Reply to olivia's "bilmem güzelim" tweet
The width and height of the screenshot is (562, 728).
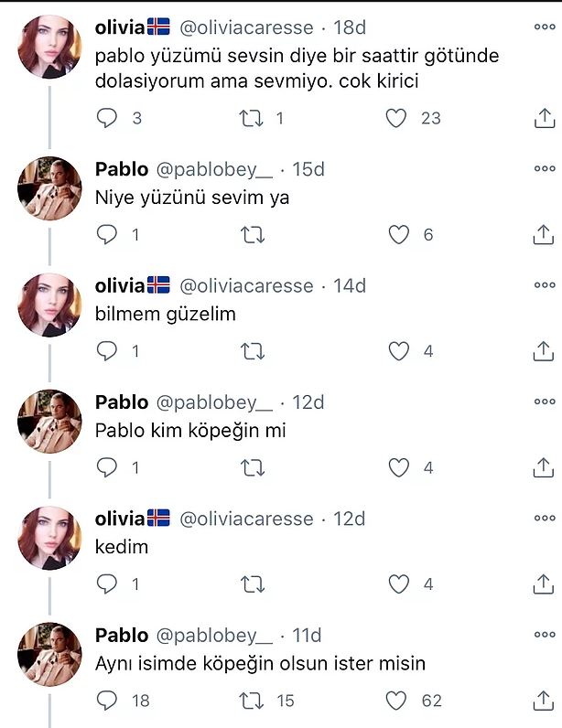pyautogui.click(x=108, y=351)
